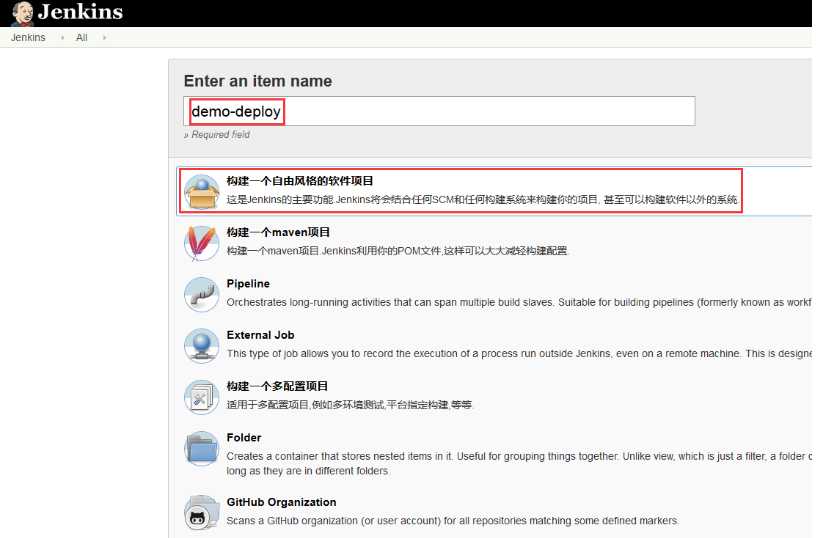Click the multi-configuration description text
This screenshot has width=829, height=538.
[x=349, y=405]
